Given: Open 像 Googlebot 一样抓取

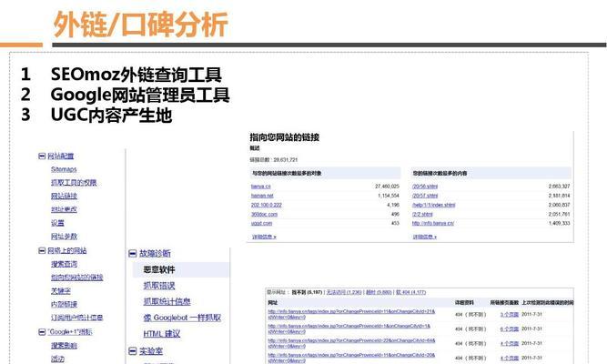Looking at the screenshot, I should tap(182, 318).
